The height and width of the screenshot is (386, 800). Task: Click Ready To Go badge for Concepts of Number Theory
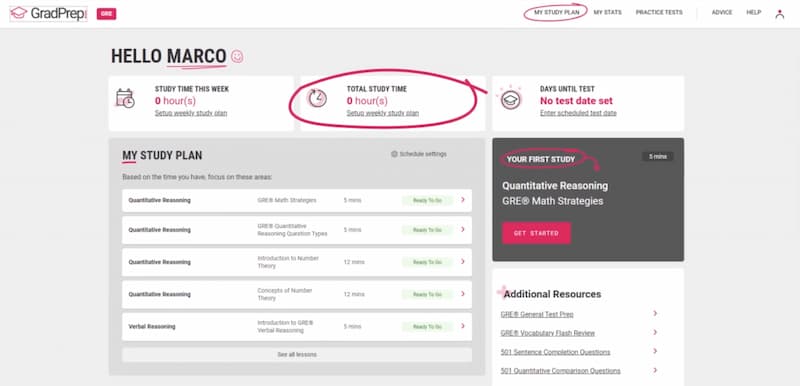pyautogui.click(x=428, y=294)
